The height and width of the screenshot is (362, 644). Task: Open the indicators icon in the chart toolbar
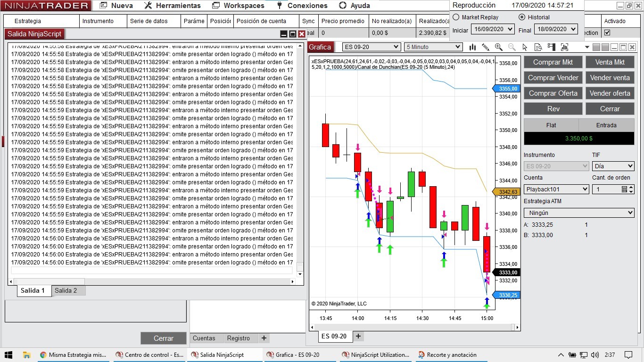(564, 47)
